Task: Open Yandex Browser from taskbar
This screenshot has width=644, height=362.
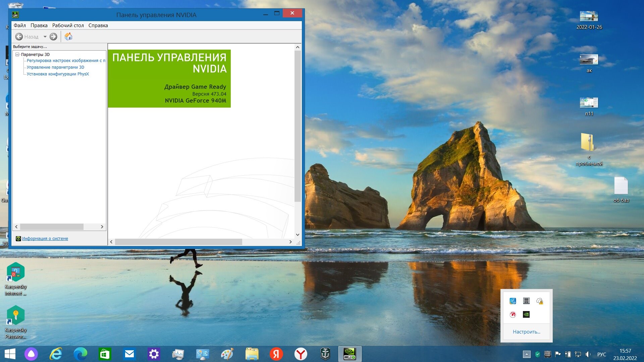Action: 301,354
